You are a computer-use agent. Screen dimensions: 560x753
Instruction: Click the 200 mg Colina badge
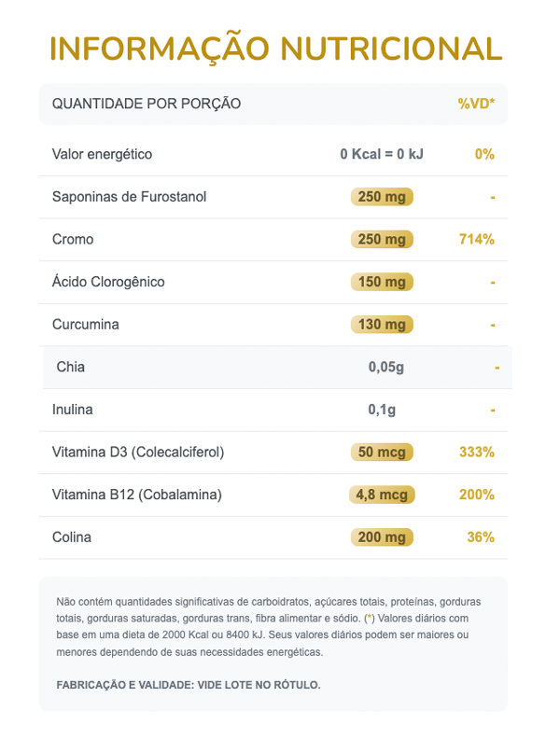coord(382,537)
